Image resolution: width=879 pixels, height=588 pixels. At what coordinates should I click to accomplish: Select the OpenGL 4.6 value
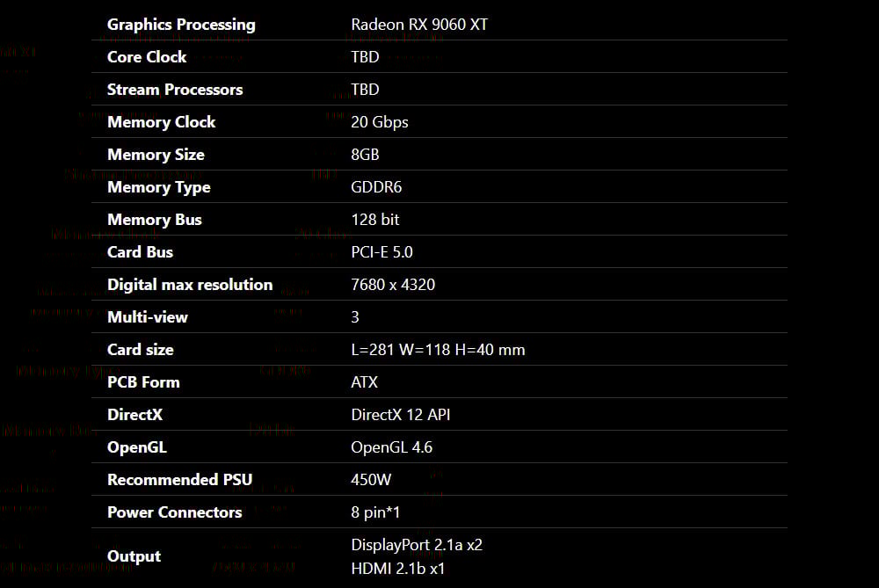pyautogui.click(x=391, y=447)
